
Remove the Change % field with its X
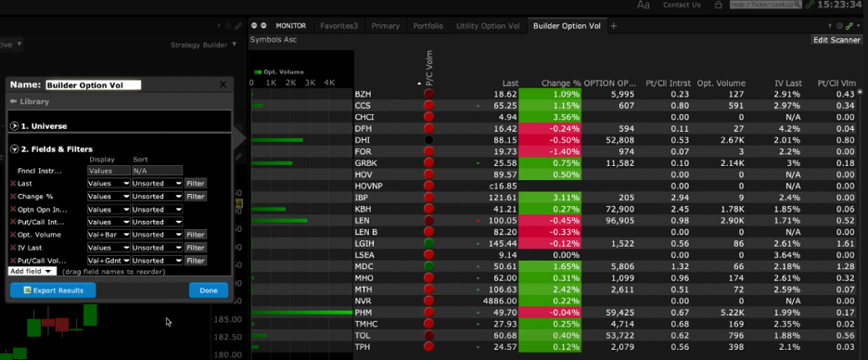click(13, 197)
